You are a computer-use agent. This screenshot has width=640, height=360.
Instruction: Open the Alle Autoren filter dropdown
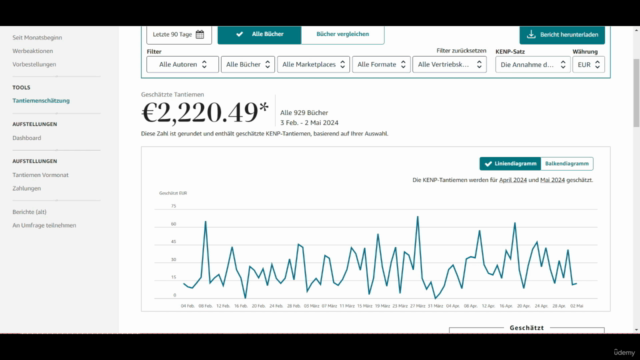pyautogui.click(x=182, y=64)
